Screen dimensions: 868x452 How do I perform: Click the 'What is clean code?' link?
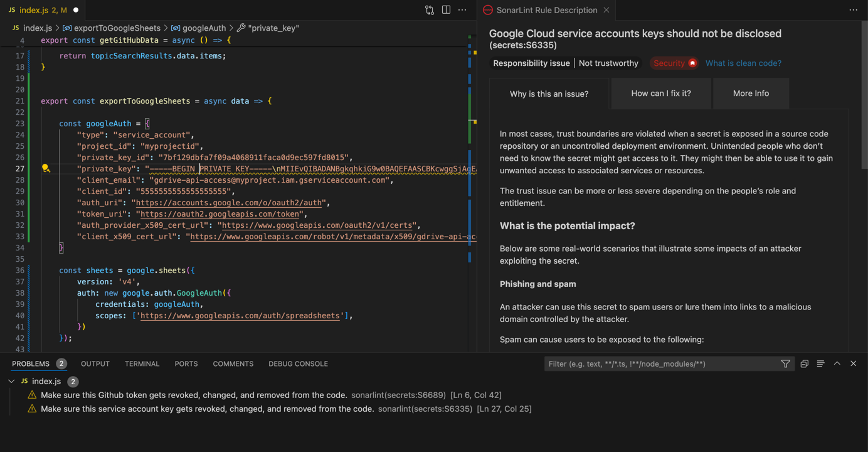[743, 63]
